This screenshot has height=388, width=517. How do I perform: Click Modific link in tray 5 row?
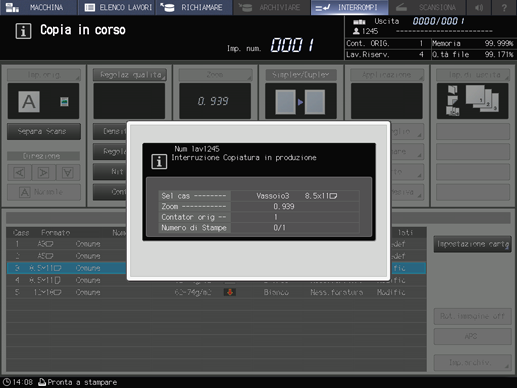coord(391,292)
